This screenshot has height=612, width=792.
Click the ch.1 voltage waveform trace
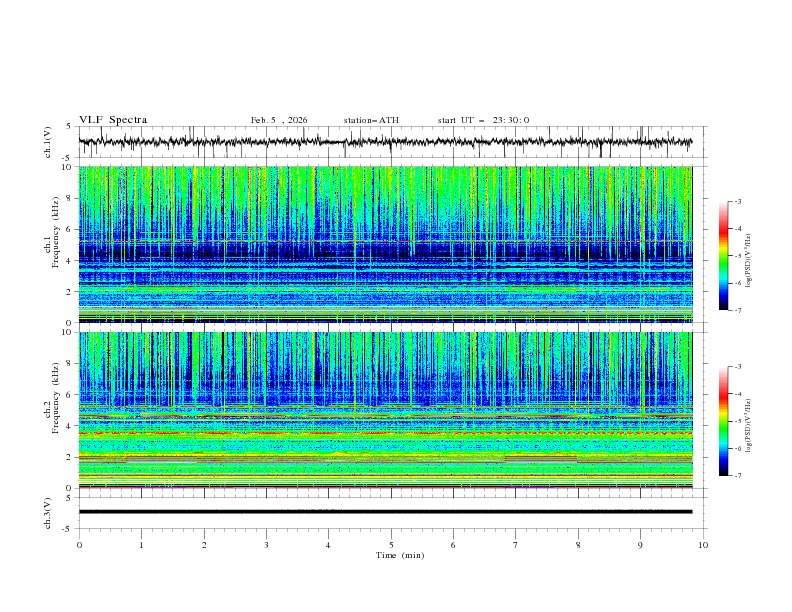click(x=385, y=142)
